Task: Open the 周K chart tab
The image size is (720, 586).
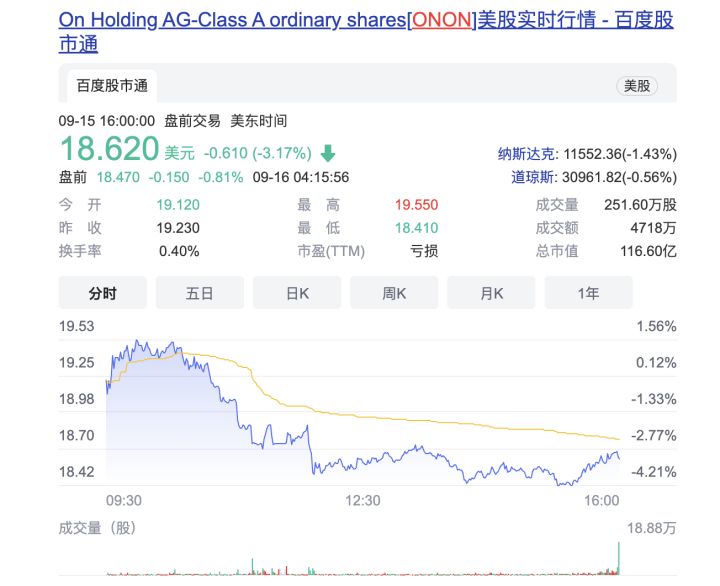Action: (x=394, y=293)
